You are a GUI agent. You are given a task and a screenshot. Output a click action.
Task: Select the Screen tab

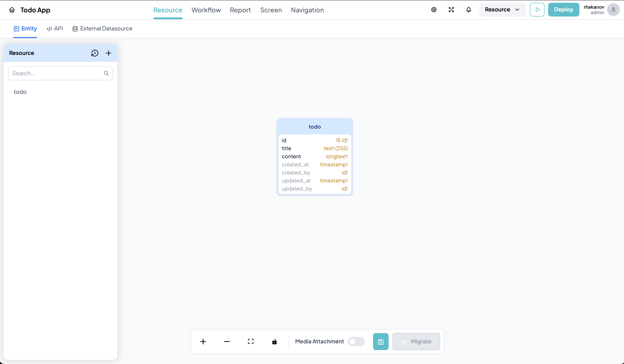[x=271, y=10]
